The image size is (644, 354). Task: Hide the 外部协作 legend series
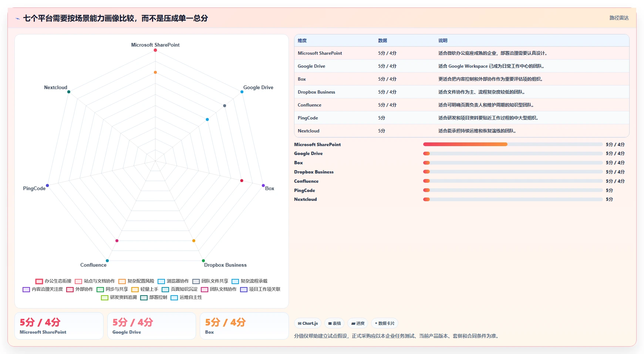[80, 289]
